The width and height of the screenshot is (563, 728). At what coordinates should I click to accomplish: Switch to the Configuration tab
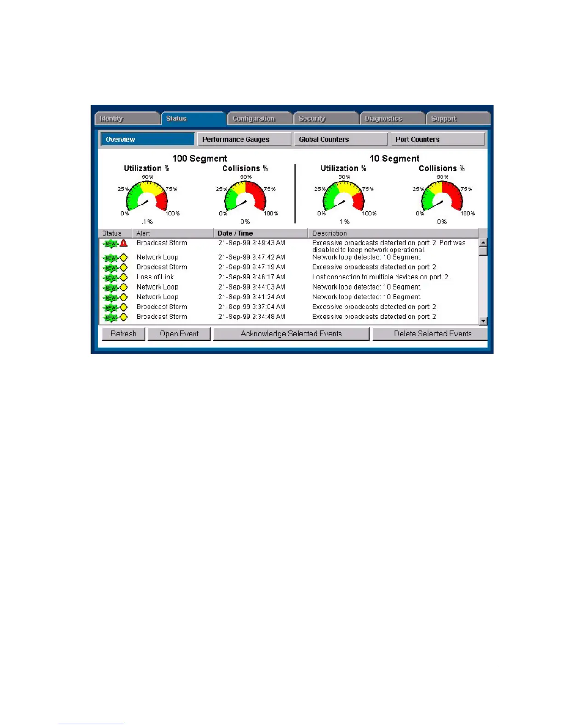coord(259,119)
